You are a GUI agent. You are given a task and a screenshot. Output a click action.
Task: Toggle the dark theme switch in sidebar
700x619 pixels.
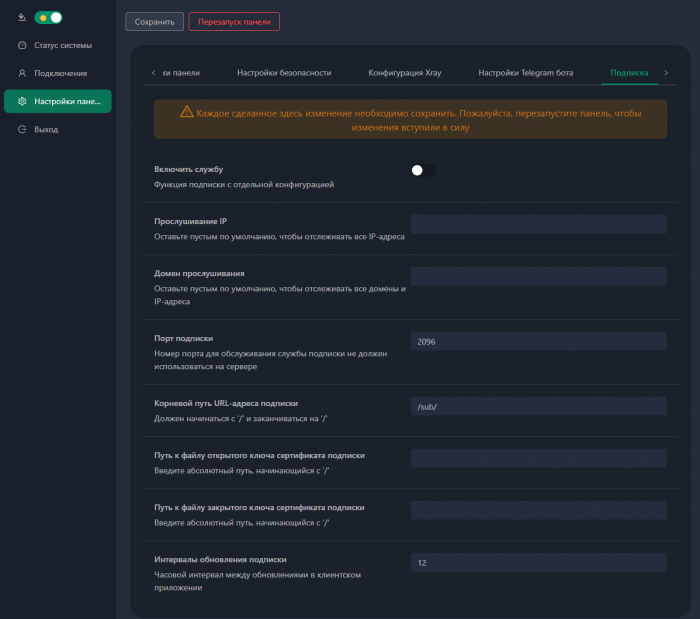(48, 17)
